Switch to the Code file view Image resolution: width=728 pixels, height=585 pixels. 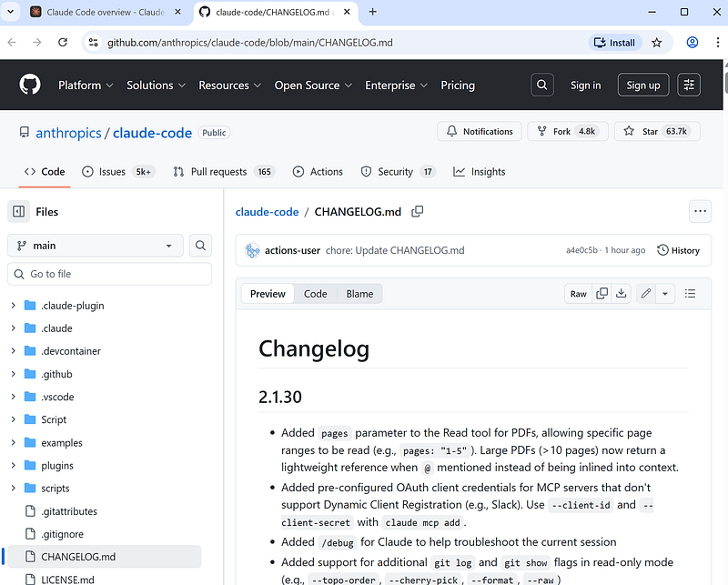(x=315, y=294)
